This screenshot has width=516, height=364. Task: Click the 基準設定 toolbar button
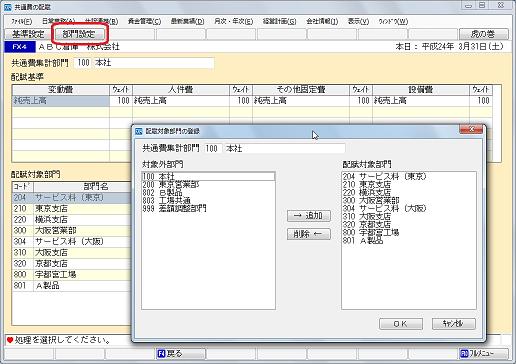click(28, 34)
